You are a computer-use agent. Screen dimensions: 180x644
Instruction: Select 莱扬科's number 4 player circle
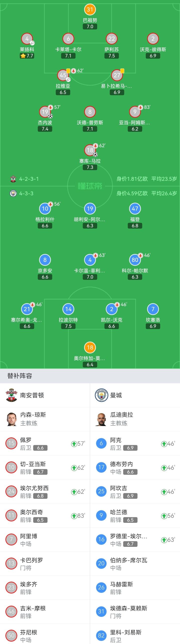[x=27, y=39]
